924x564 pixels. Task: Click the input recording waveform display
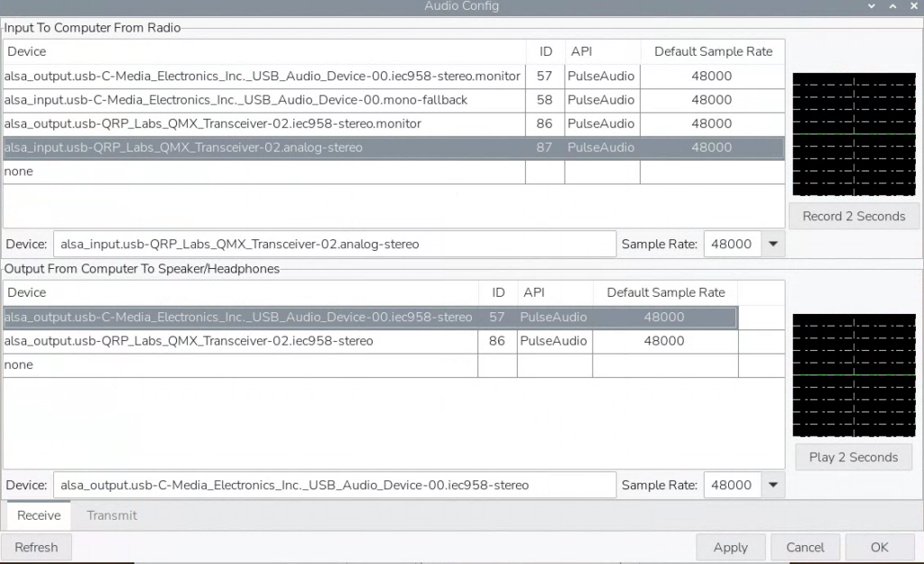click(x=854, y=134)
